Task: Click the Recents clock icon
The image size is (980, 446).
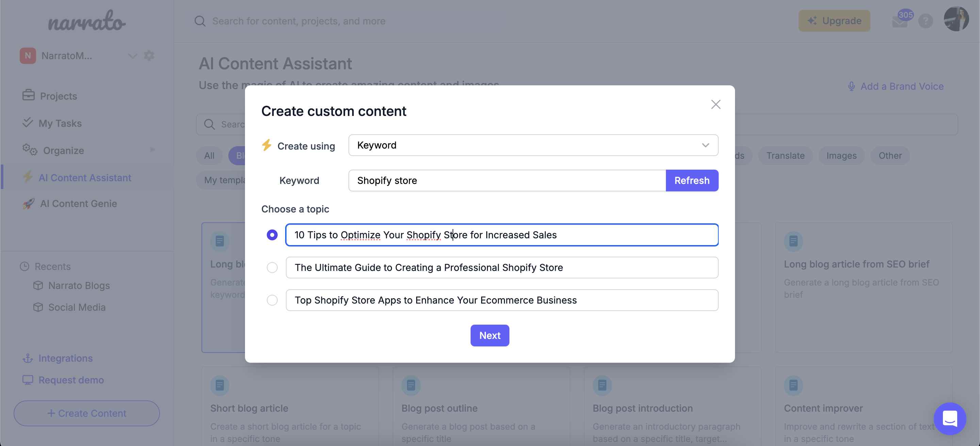Action: [24, 266]
